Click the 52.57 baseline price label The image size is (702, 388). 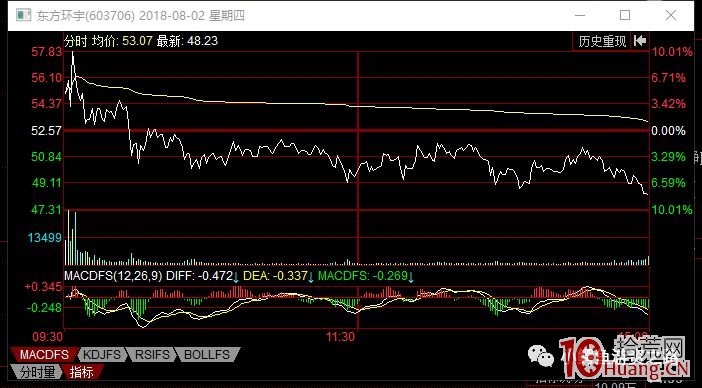(x=46, y=131)
